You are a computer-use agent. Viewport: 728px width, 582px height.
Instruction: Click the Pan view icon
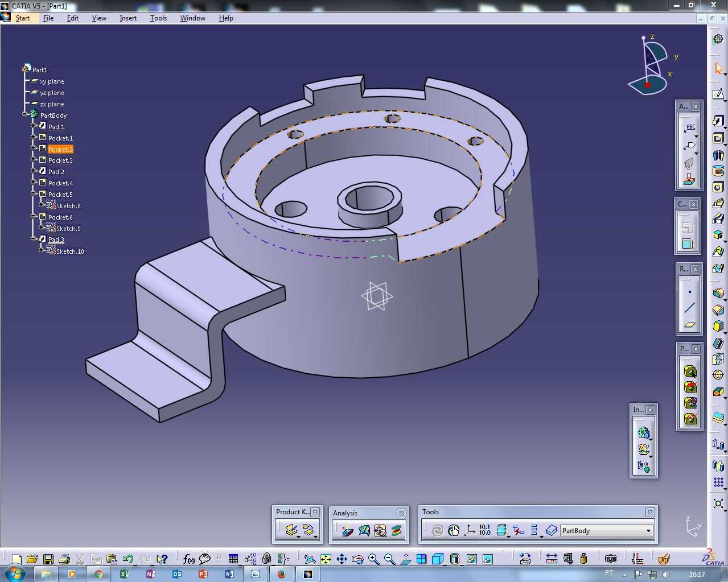(342, 559)
